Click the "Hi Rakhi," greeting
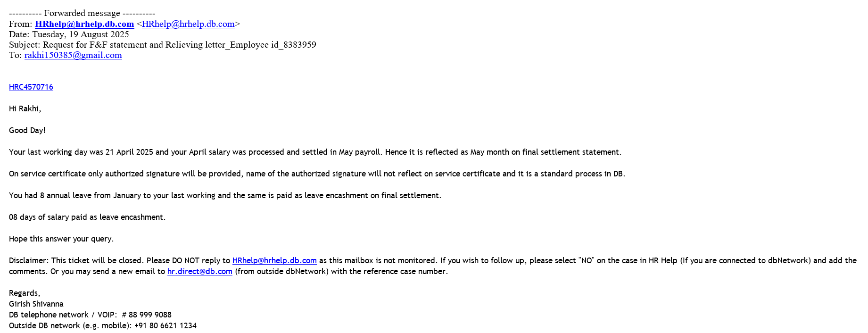Image resolution: width=868 pixels, height=333 pixels. (x=25, y=109)
